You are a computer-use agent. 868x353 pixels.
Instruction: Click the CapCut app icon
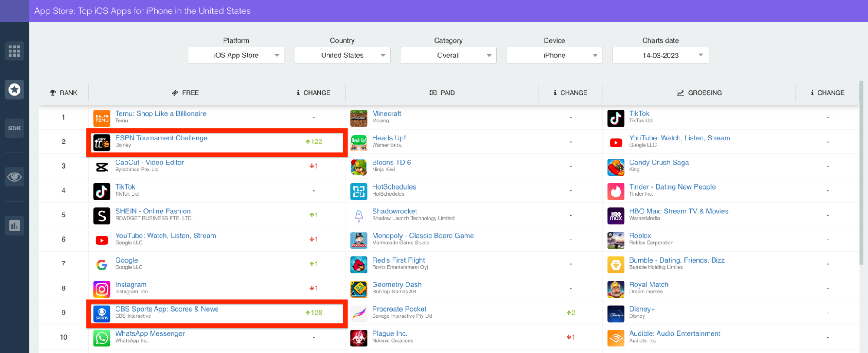(x=102, y=167)
